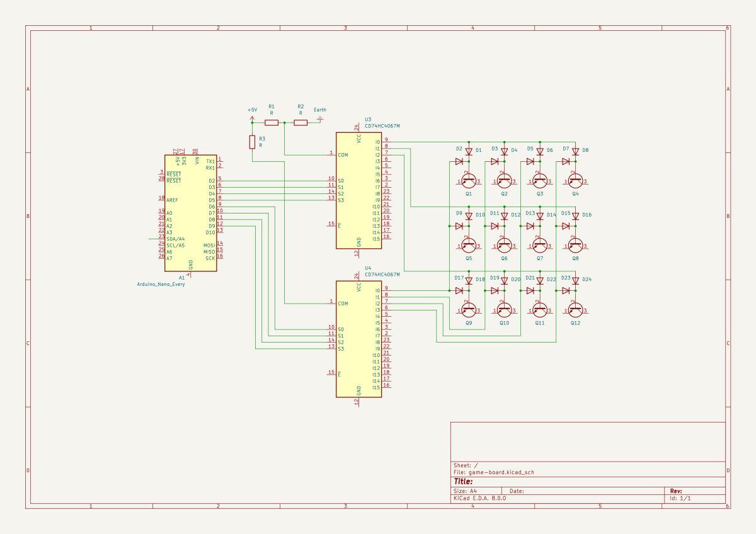
Task: Select the U4 multiplexer body
Action: pos(358,339)
